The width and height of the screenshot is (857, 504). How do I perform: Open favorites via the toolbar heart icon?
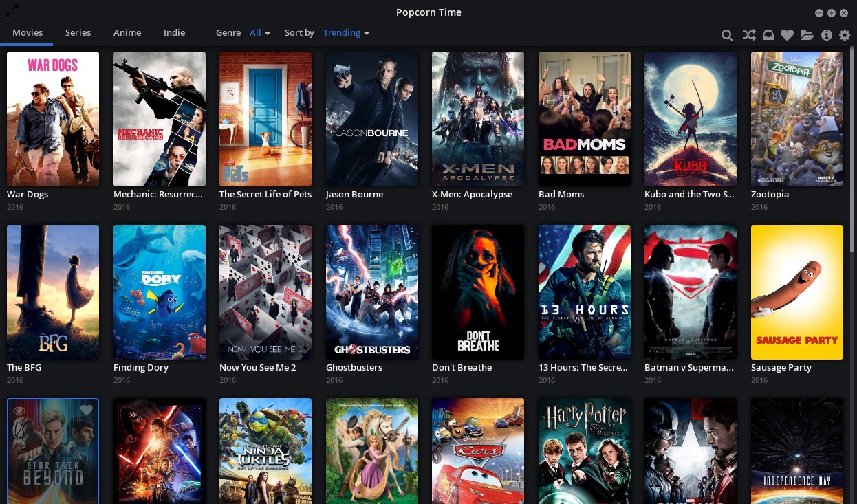click(788, 35)
